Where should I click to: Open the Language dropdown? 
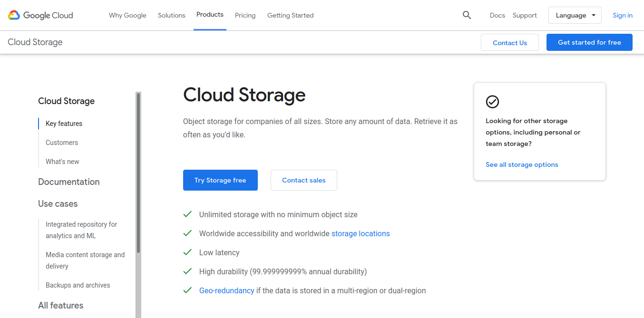tap(575, 15)
